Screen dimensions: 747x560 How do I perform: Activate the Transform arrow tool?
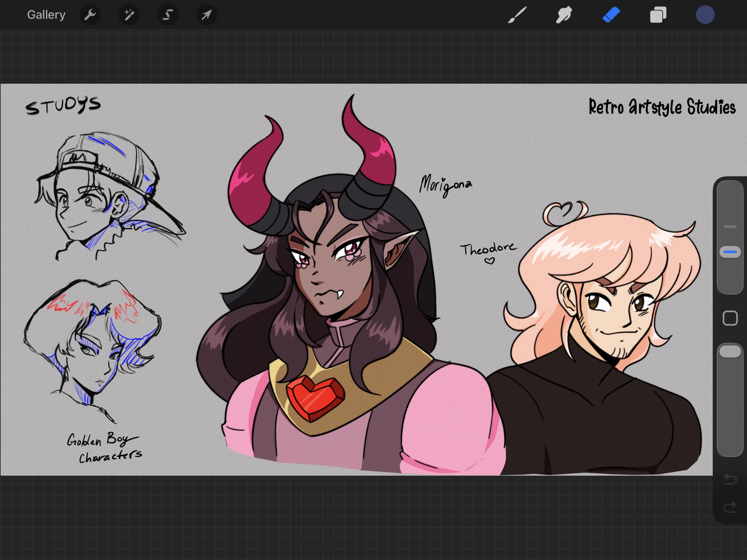[x=207, y=15]
